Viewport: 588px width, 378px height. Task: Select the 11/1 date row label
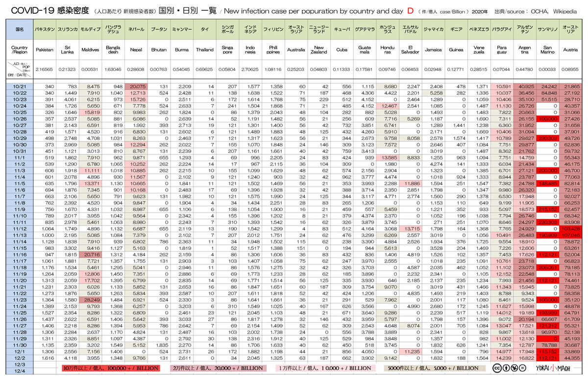click(x=20, y=158)
